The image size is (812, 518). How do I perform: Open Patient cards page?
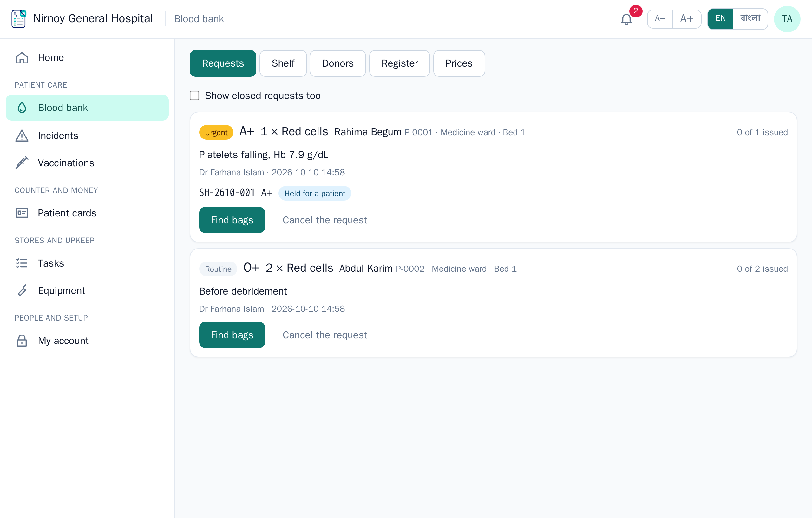point(87,213)
